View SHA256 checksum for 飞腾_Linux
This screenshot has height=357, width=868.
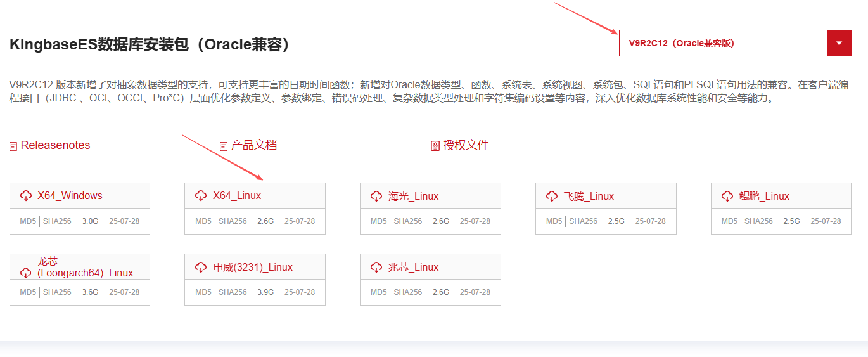pyautogui.click(x=584, y=221)
